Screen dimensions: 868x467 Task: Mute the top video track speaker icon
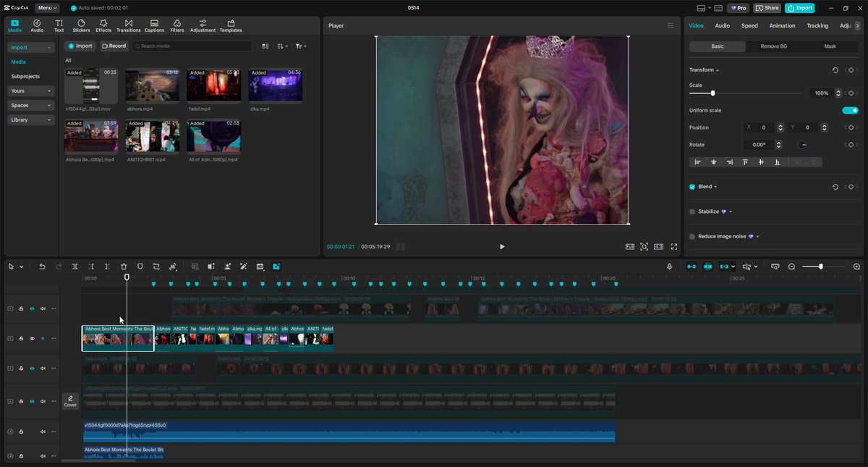coord(43,308)
